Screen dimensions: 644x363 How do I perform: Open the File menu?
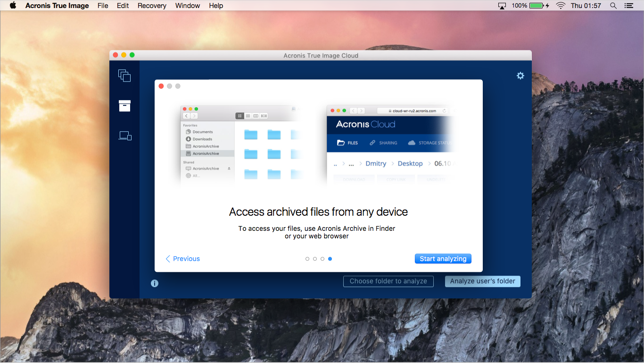pos(103,6)
